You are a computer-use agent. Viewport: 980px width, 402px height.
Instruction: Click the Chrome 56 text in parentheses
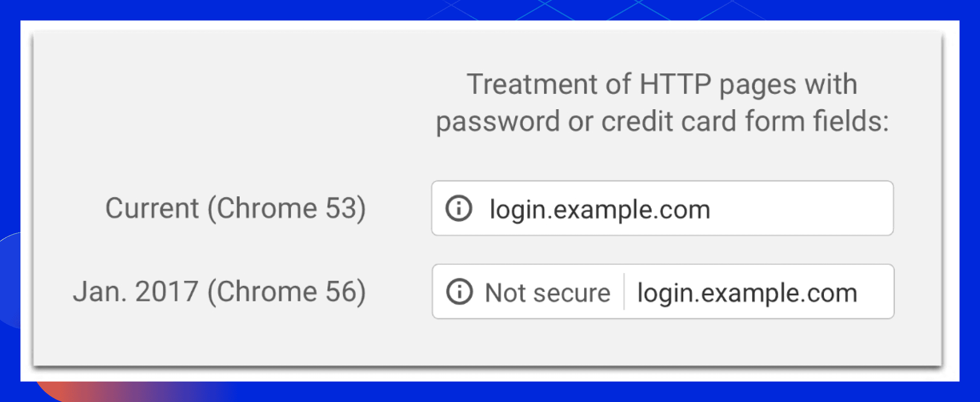(x=287, y=292)
